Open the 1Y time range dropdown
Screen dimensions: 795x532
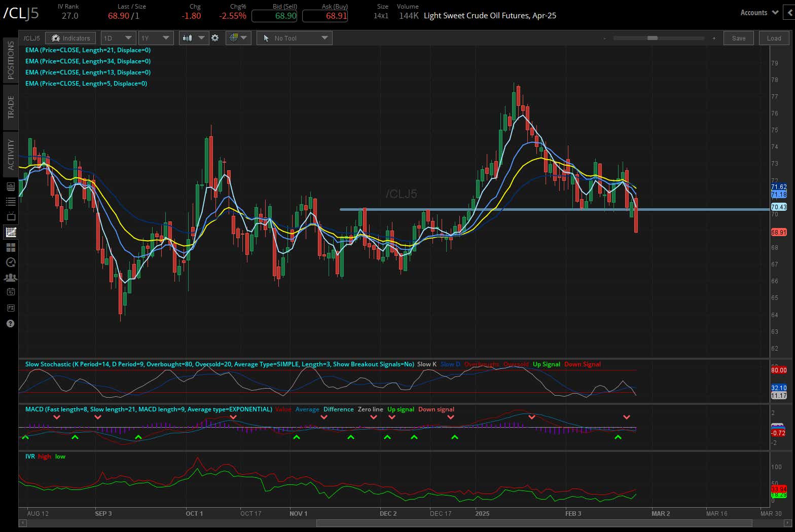(x=156, y=38)
